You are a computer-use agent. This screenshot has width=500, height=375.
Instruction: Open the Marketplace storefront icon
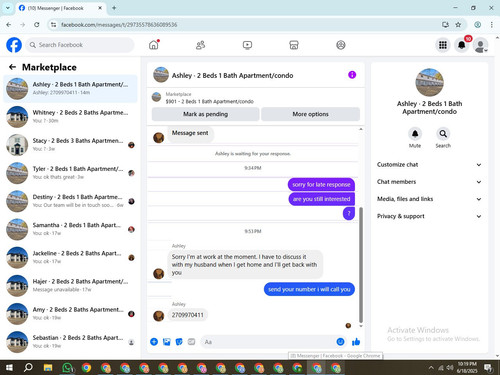294,45
